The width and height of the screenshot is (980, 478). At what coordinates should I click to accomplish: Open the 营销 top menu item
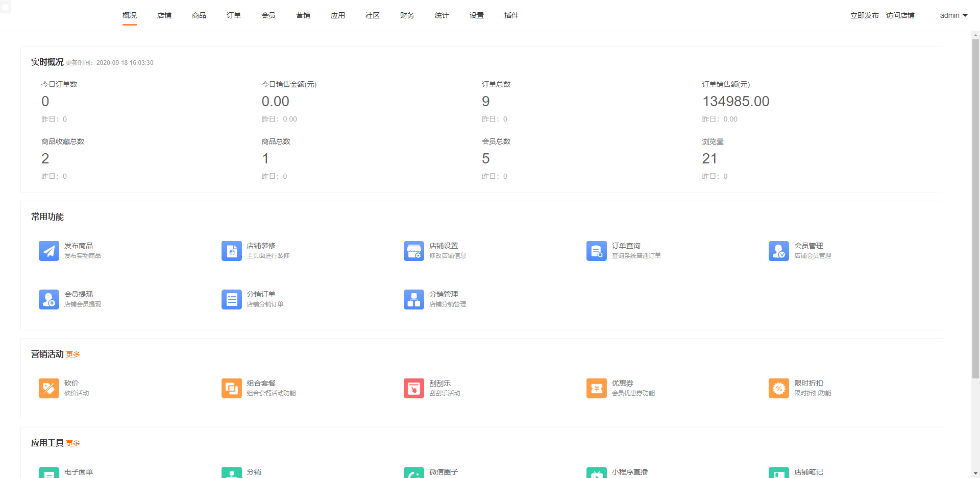pos(303,15)
